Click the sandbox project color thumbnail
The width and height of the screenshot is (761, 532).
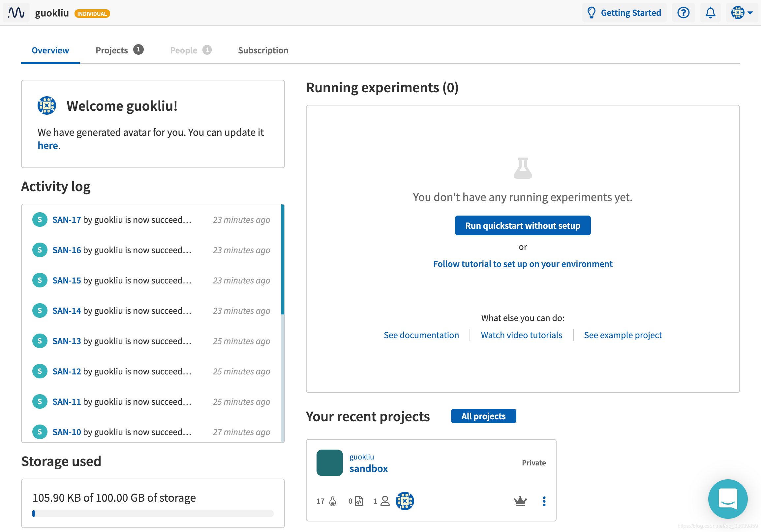pos(329,463)
